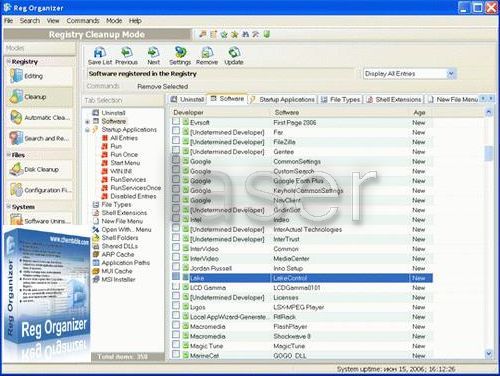
Task: Expand the Software tree node
Action: tap(87, 122)
